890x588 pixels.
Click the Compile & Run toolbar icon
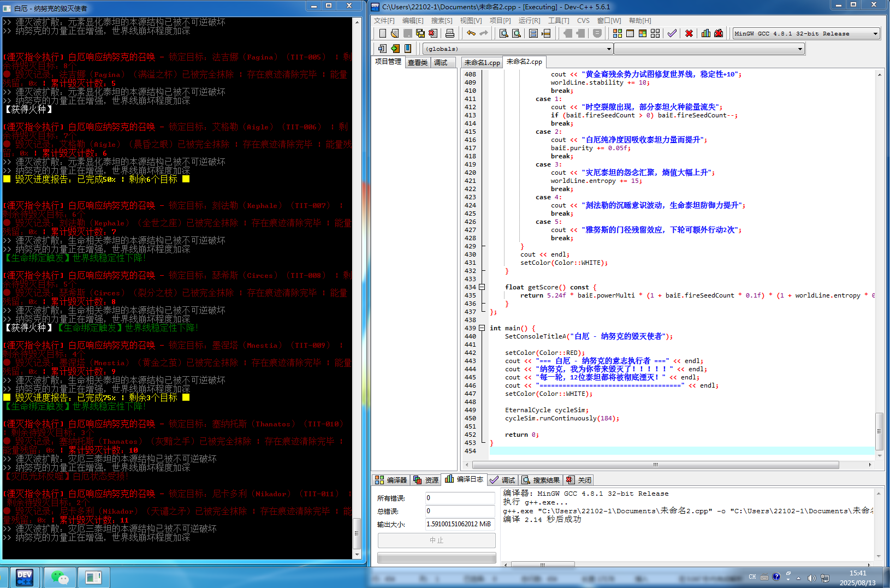[643, 33]
